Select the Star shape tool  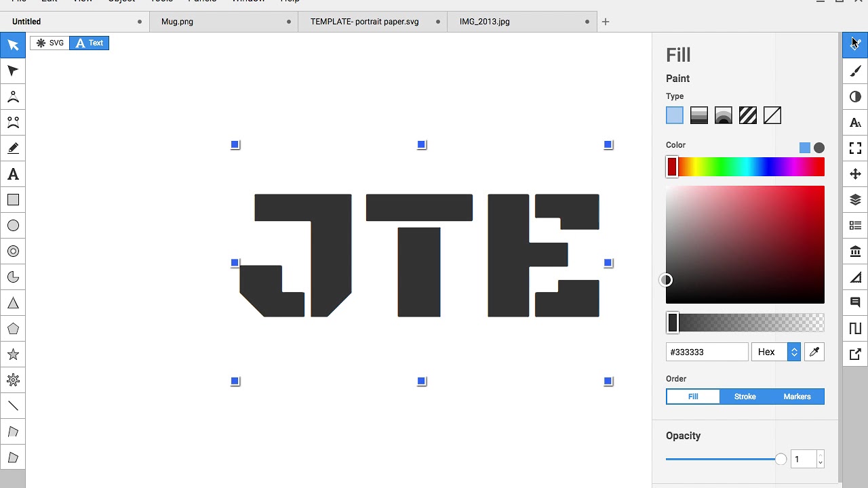pos(13,354)
